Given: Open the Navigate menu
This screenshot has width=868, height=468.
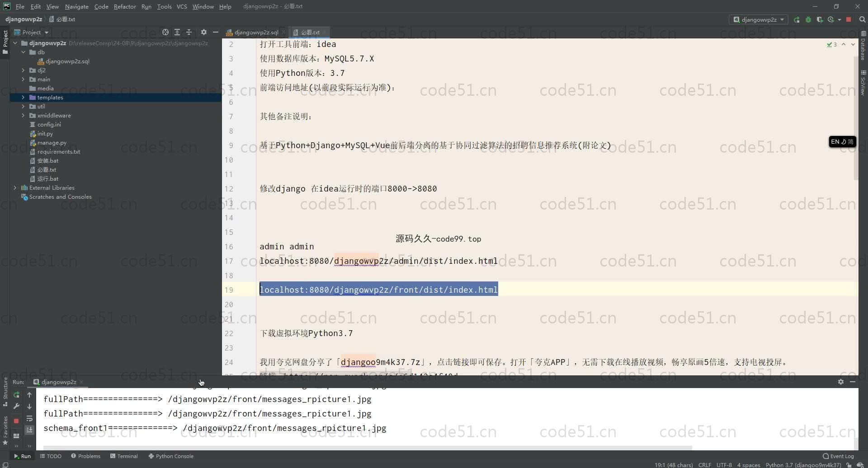Looking at the screenshot, I should [76, 6].
